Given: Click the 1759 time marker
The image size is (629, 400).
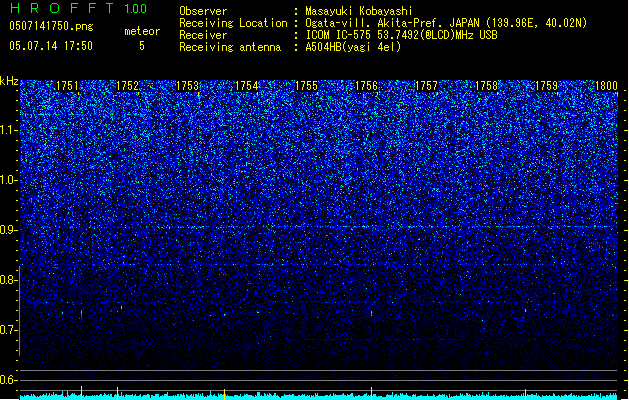Looking at the screenshot, I should (546, 86).
